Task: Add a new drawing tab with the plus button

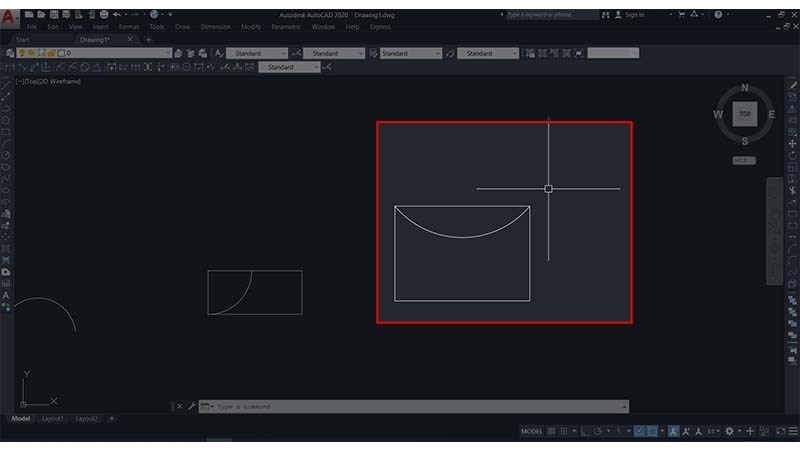Action: point(148,39)
